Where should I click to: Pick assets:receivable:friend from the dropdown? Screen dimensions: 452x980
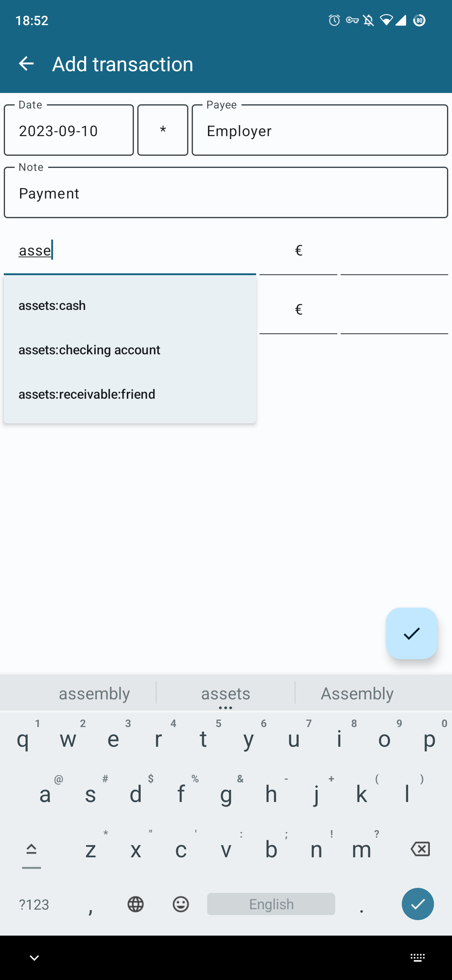tap(87, 395)
